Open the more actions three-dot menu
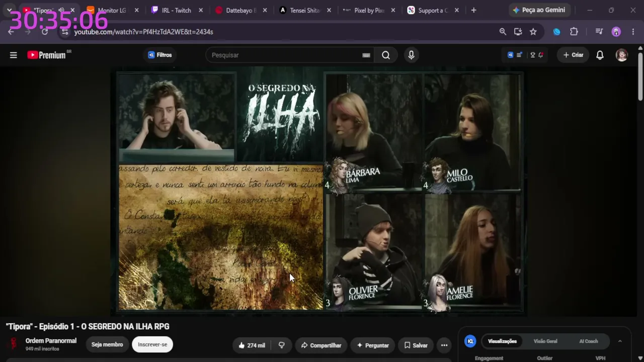Image resolution: width=644 pixels, height=362 pixels. (444, 345)
